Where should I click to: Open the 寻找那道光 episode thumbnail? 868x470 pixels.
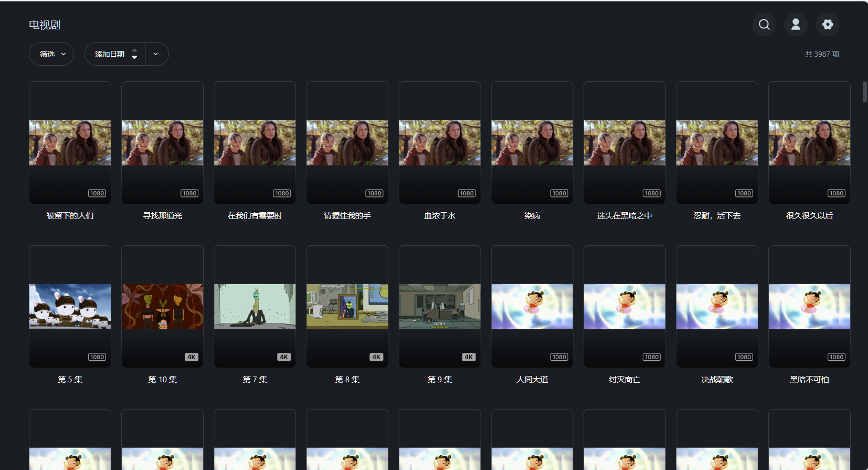(162, 143)
